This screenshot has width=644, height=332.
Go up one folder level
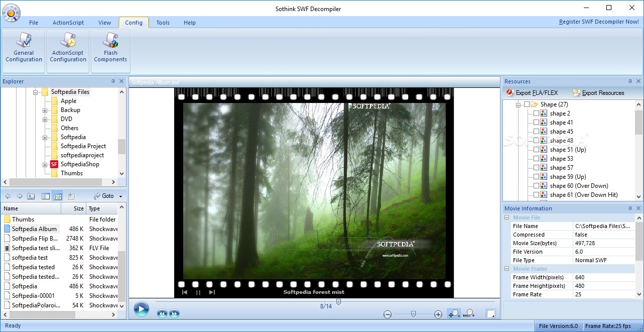[x=31, y=196]
